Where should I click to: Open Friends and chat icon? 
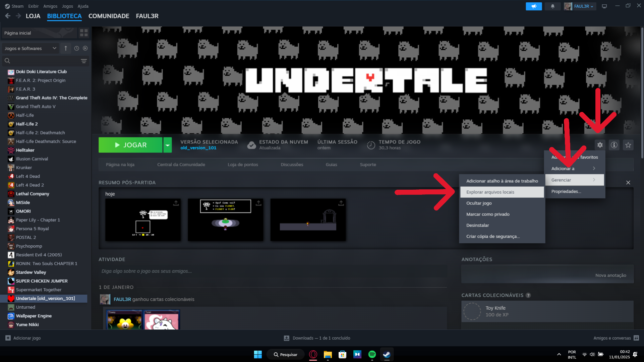pos(636,338)
